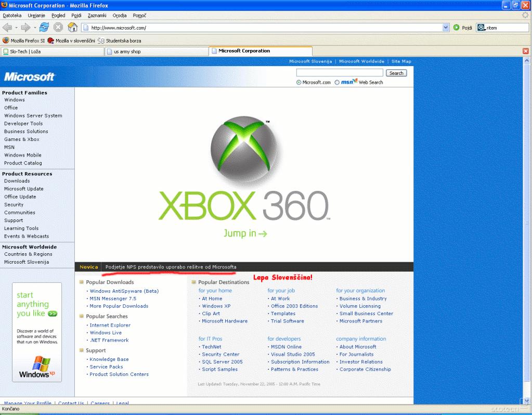The image size is (532, 415).
Task: Open the Studentska borza bookmark
Action: [120, 41]
